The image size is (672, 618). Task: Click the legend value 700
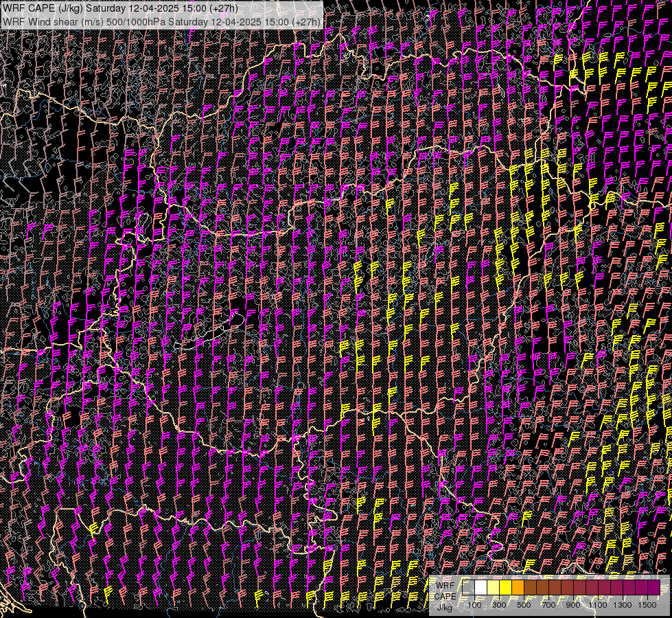pos(548,605)
